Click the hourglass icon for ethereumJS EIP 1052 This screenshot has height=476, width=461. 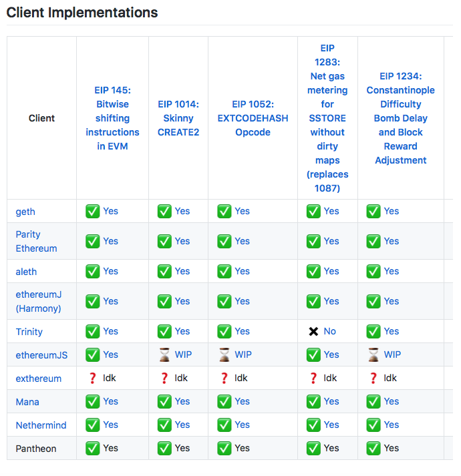click(224, 355)
